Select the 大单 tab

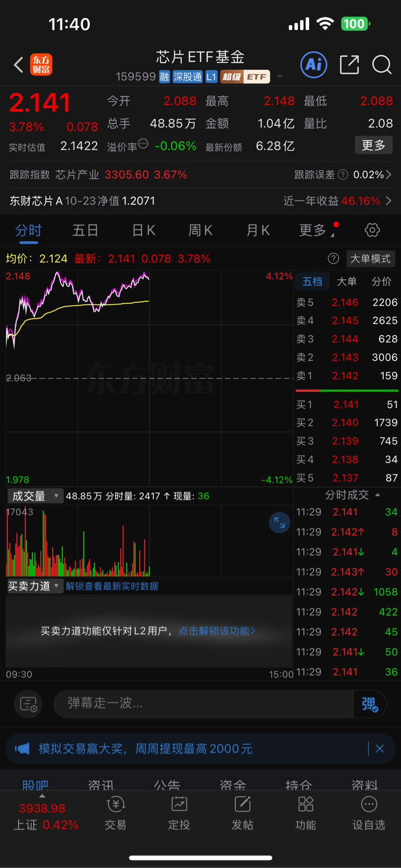(346, 281)
